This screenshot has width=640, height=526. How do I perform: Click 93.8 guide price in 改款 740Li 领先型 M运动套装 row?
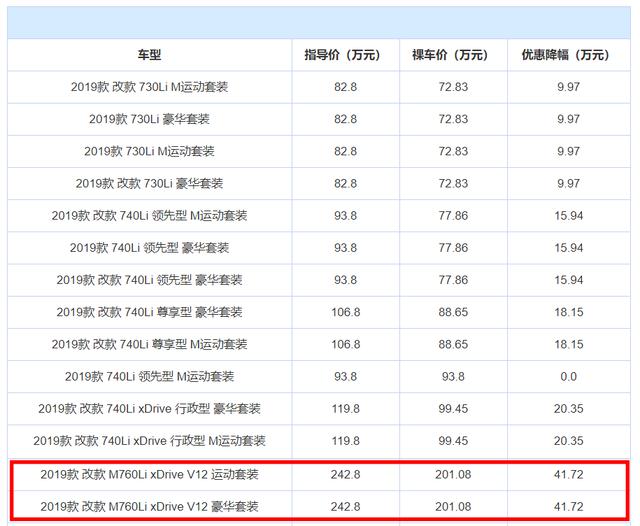(x=345, y=215)
